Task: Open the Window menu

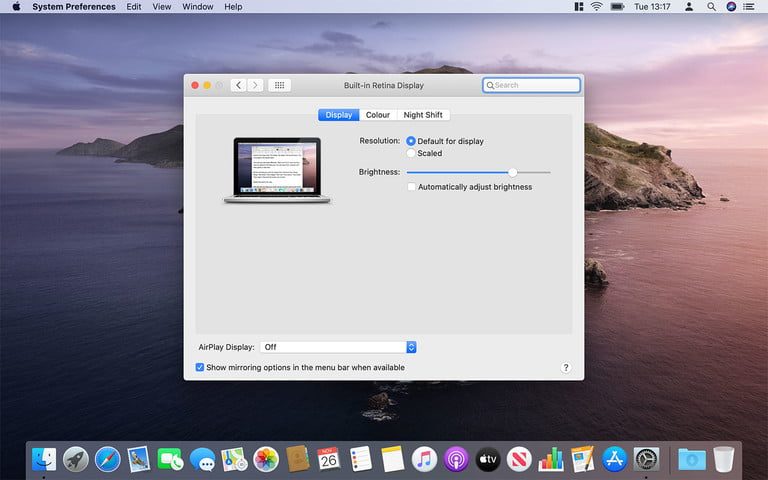Action: pyautogui.click(x=198, y=6)
